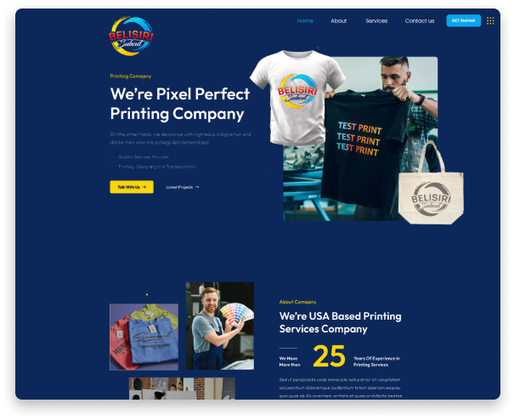This screenshot has width=514, height=420.
Task: Click the Belisiri Subcut logo in header
Action: (131, 36)
